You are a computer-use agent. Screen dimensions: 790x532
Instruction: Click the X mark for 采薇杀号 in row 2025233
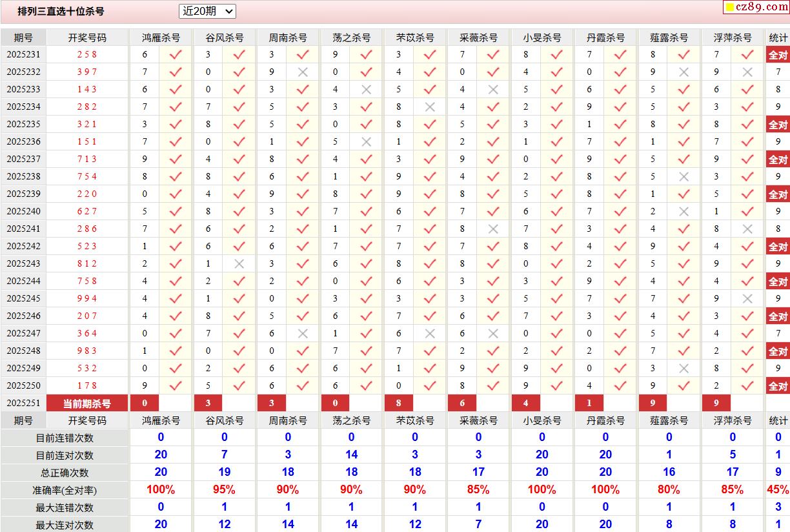493,90
